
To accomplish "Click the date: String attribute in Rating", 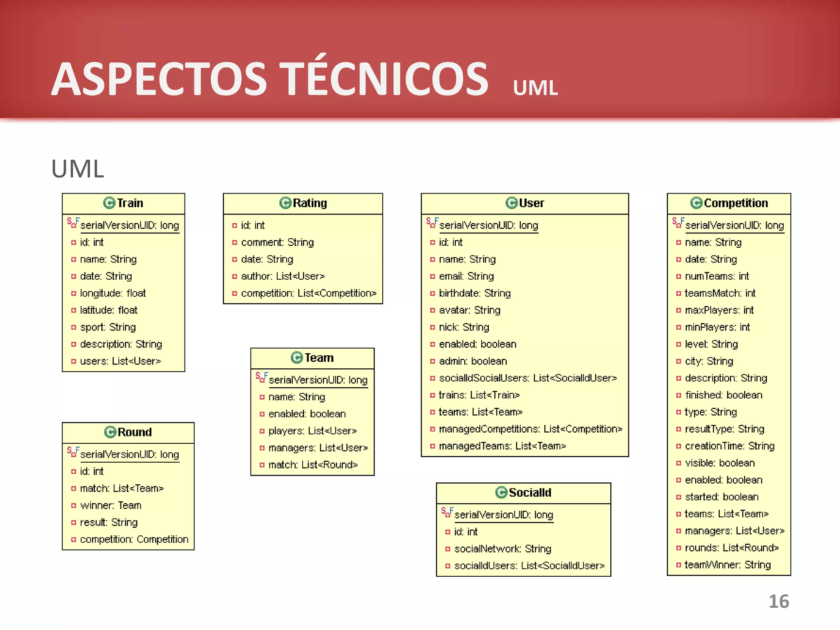I will [267, 259].
